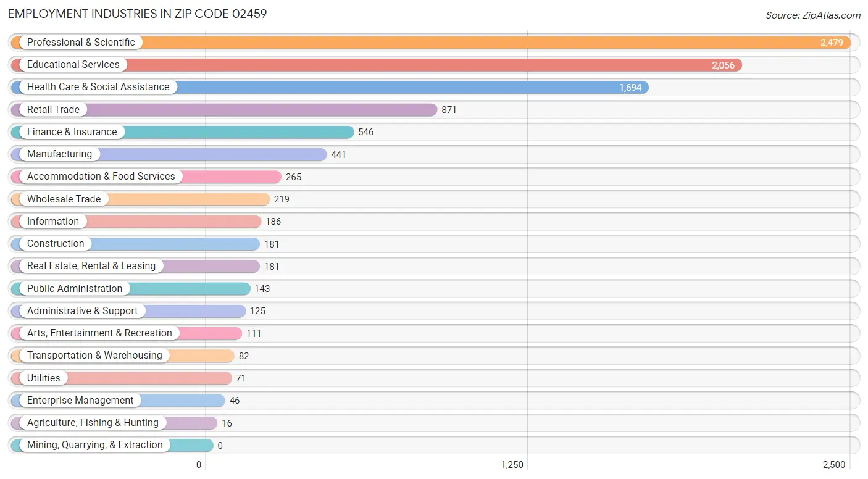Select the Public Administration label
This screenshot has height=479, width=868.
pos(75,289)
